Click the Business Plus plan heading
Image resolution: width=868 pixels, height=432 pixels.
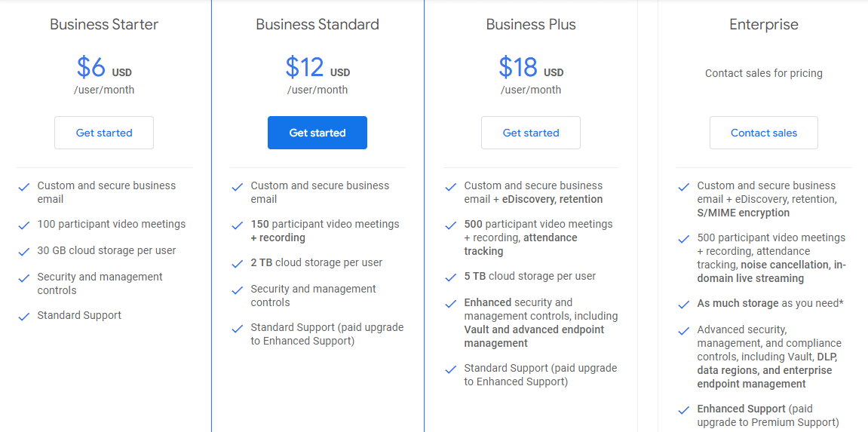click(x=531, y=24)
